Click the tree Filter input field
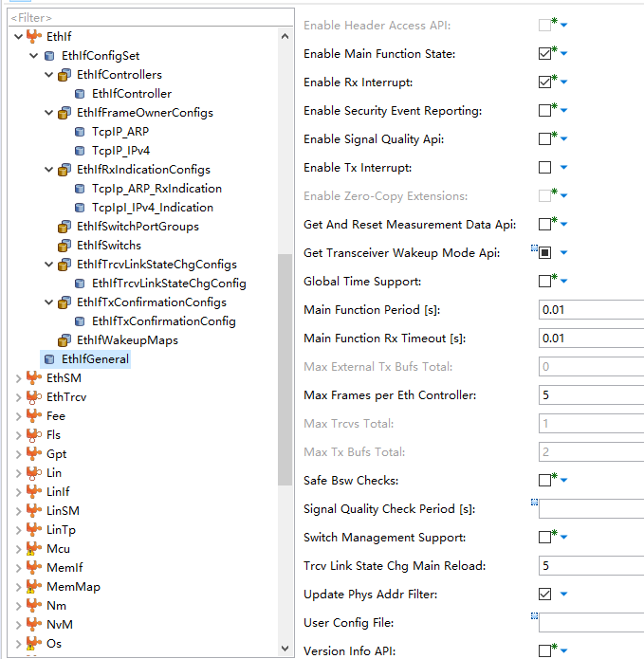This screenshot has height=659, width=644. [x=151, y=18]
